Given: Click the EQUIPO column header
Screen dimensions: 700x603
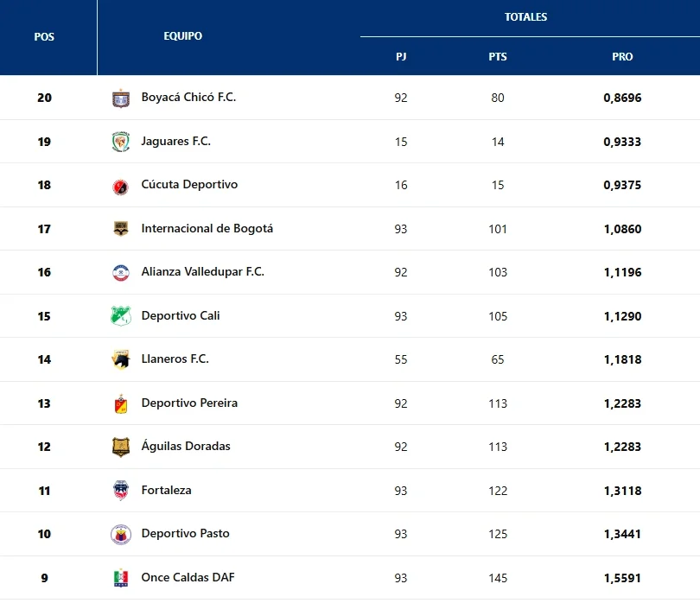Looking at the screenshot, I should click(x=183, y=36).
